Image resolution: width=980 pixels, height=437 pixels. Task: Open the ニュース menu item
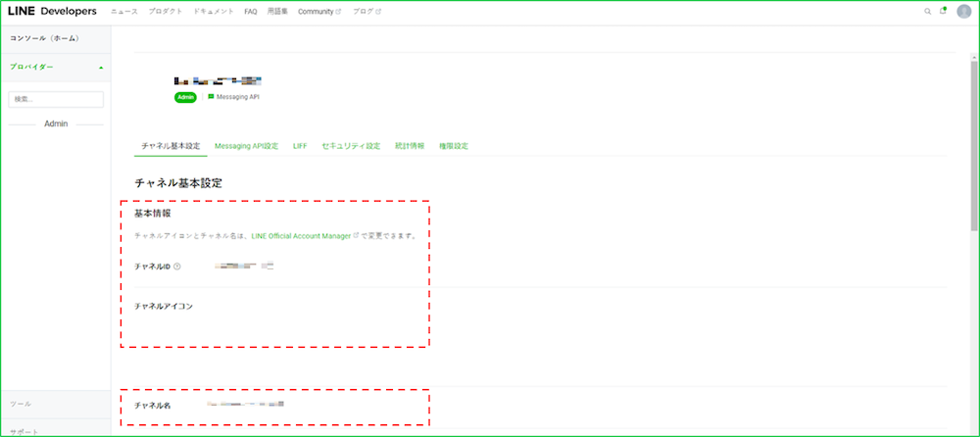point(124,11)
